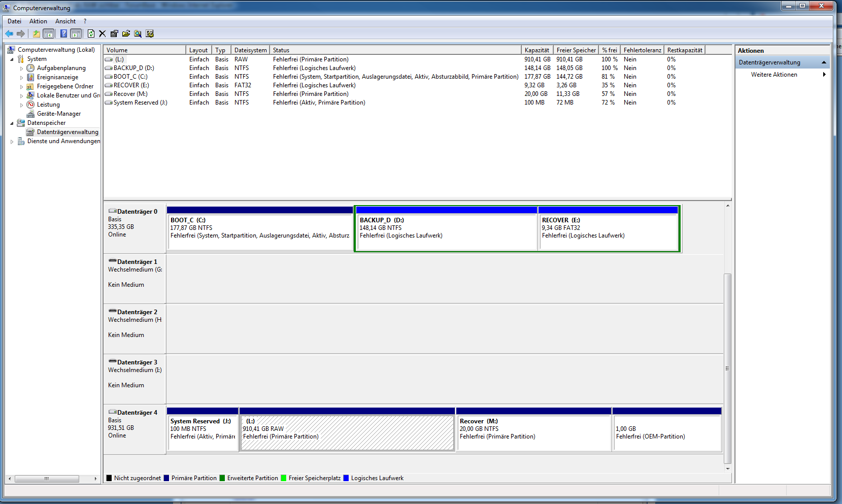842x504 pixels.
Task: Sort by the Fehlertoleranz column header
Action: click(x=642, y=50)
